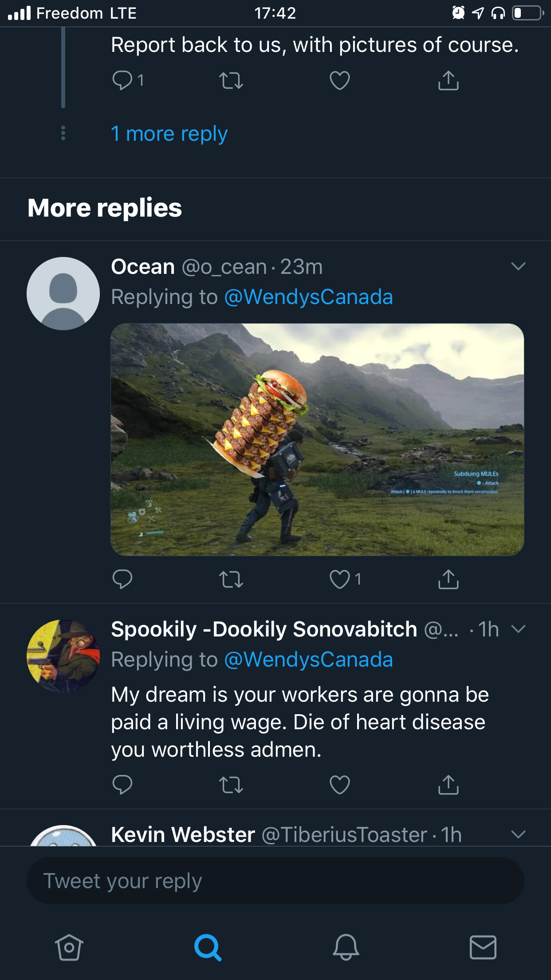Image resolution: width=551 pixels, height=980 pixels.
Task: Open the Notifications bell tab
Action: pos(346,948)
